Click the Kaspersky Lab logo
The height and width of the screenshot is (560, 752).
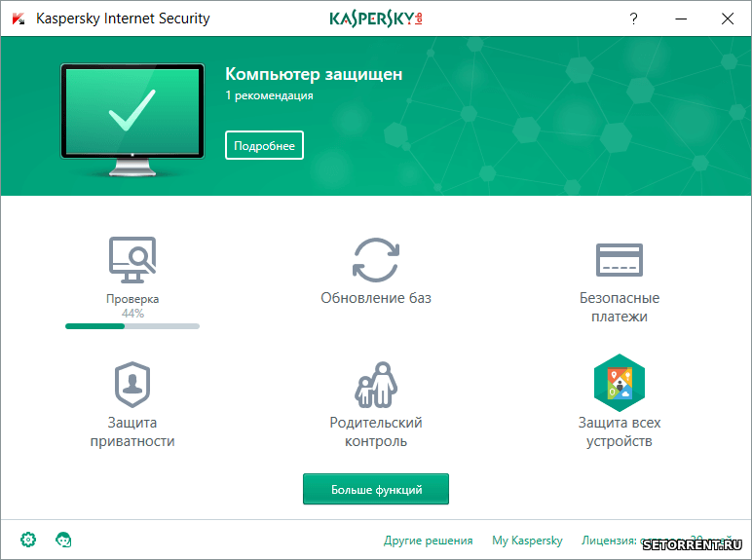click(376, 19)
